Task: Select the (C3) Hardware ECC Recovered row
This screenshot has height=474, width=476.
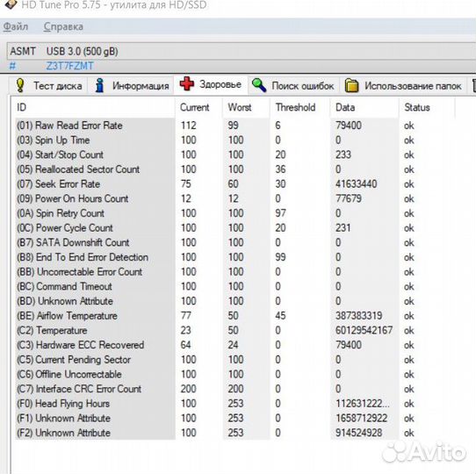Action: click(x=235, y=345)
